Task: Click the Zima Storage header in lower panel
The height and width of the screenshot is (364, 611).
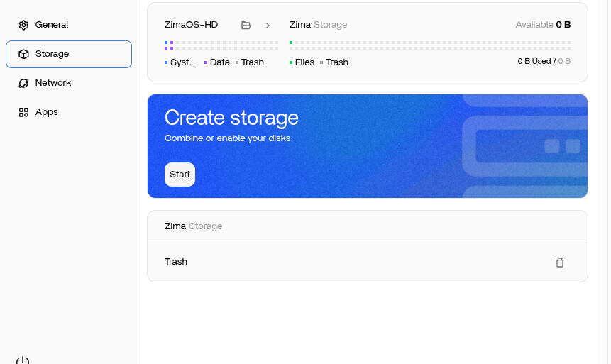Action: [x=193, y=226]
